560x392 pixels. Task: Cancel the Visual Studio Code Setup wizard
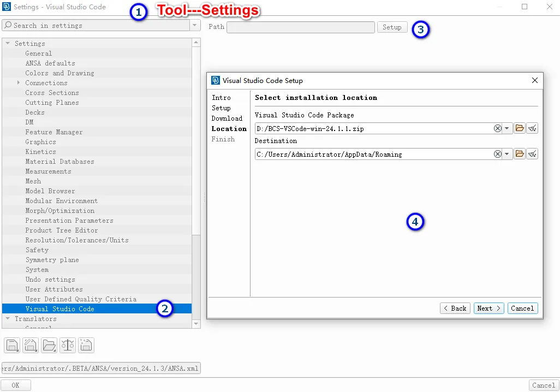point(522,308)
